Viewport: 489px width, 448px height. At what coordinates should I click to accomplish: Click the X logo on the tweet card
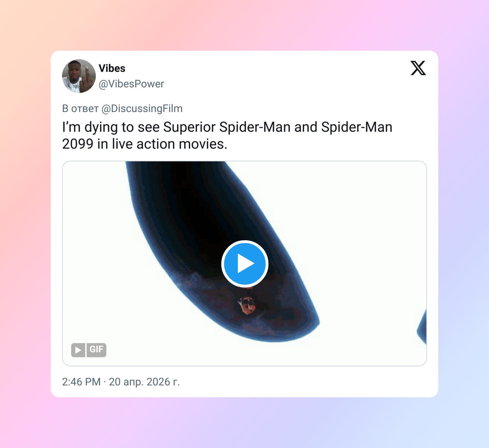pos(418,68)
